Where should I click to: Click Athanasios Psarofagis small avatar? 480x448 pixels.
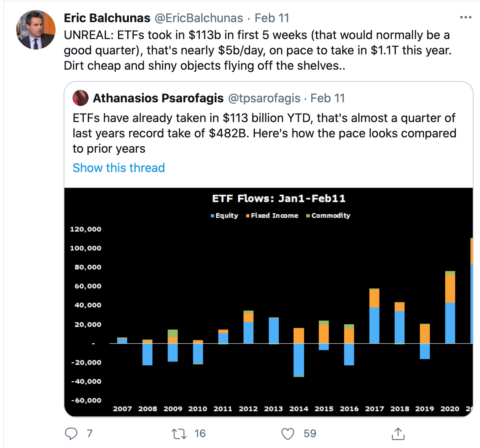tap(81, 98)
